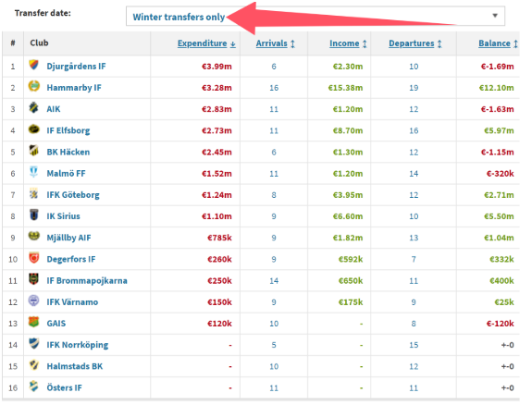This screenshot has height=405, width=532.
Task: Open IFK Norrköping club link
Action: tap(78, 345)
